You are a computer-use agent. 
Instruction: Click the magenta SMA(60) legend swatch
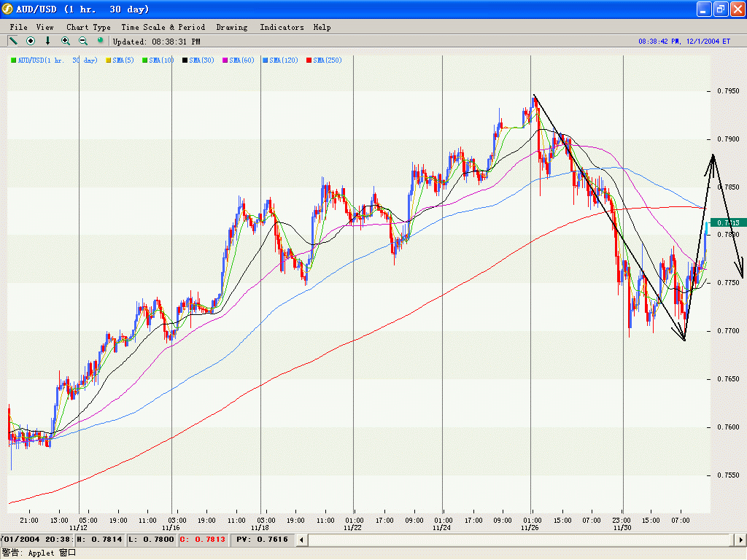tap(225, 61)
